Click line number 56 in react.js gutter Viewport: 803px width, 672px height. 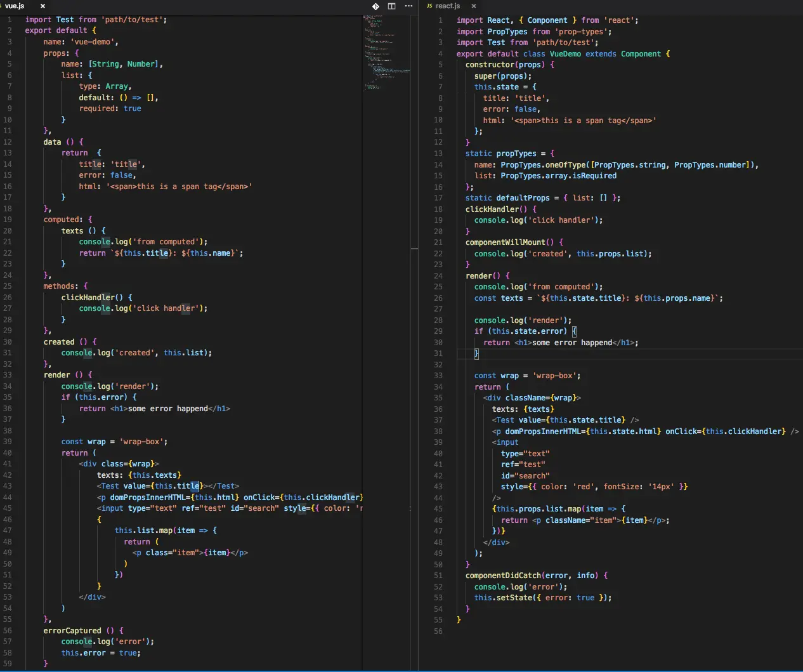tap(438, 631)
